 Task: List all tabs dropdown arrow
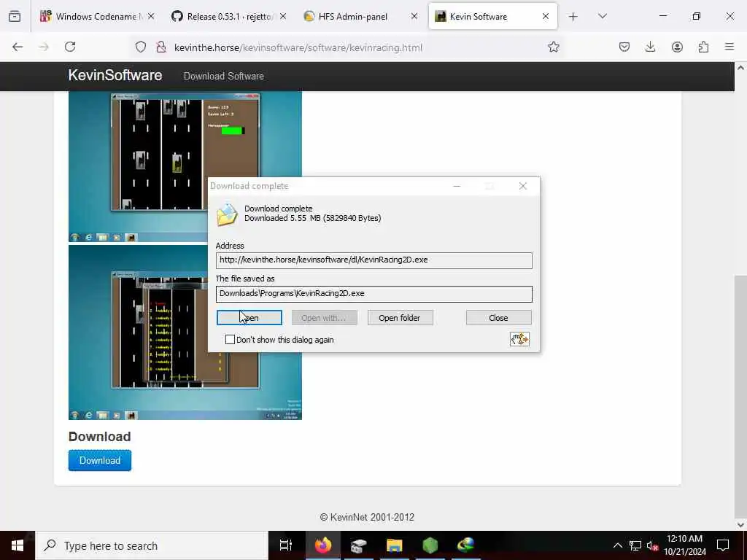coord(603,17)
